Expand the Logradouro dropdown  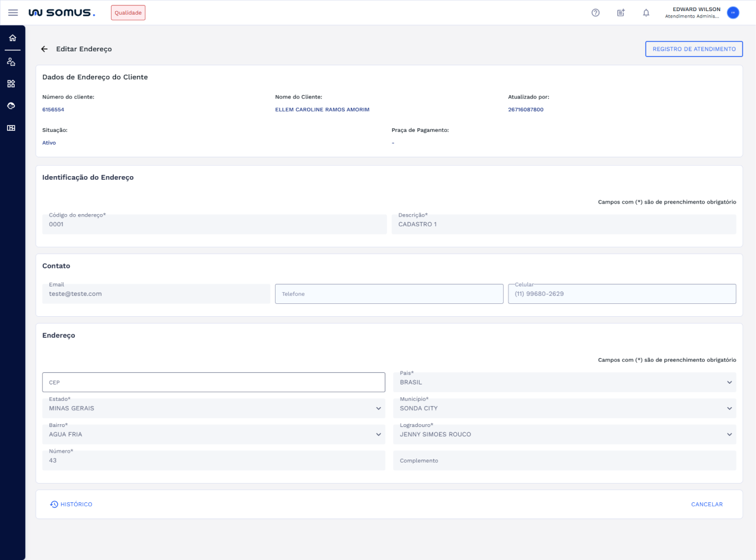tap(729, 435)
